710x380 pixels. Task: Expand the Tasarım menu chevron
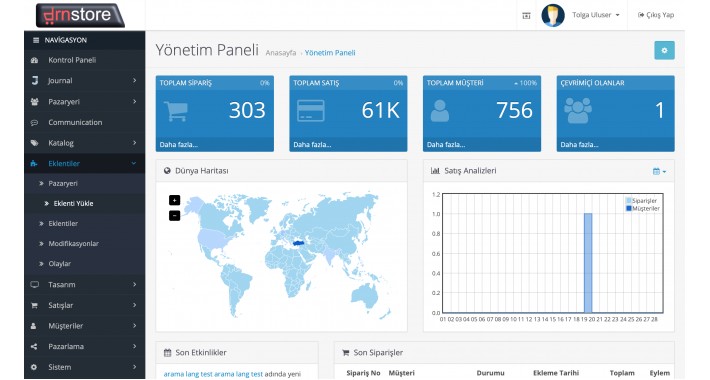click(x=134, y=285)
